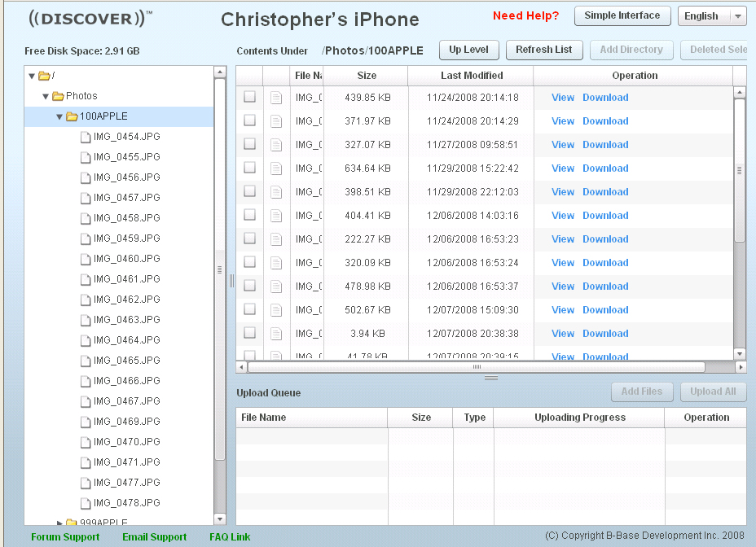Click file icon beside IMG_0462.JPG in tree
This screenshot has height=547, width=756.
click(86, 300)
